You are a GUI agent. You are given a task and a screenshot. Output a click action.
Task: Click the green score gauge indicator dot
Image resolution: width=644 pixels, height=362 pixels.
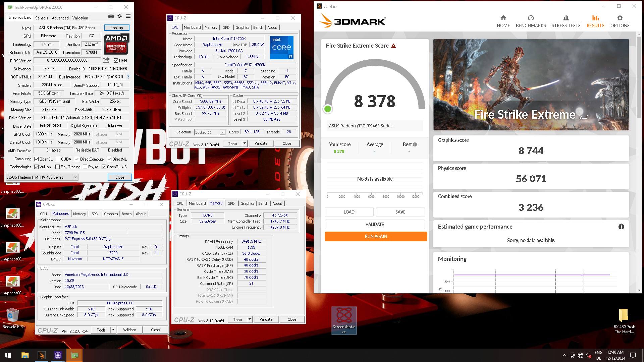328,109
